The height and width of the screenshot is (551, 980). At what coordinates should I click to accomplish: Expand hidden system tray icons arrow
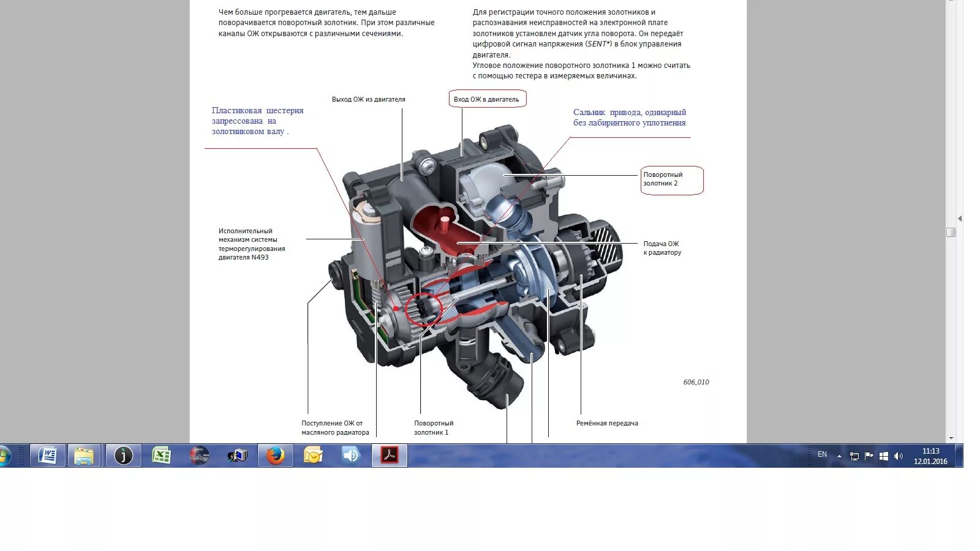point(840,455)
